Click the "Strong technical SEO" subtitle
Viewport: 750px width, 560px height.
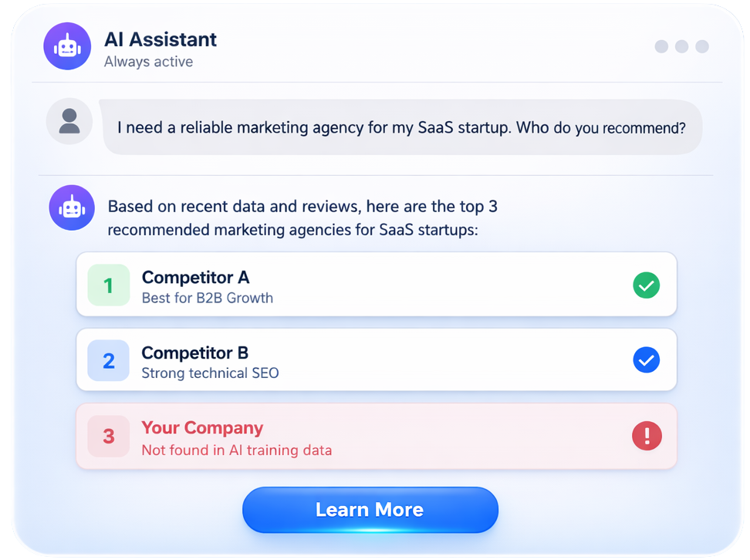(210, 373)
